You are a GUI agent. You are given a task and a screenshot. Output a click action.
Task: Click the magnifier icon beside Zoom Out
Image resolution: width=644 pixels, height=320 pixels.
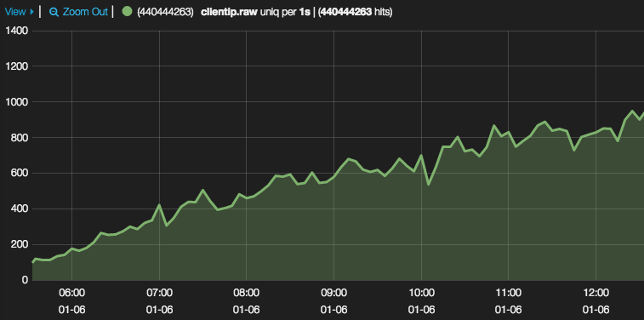tap(54, 12)
